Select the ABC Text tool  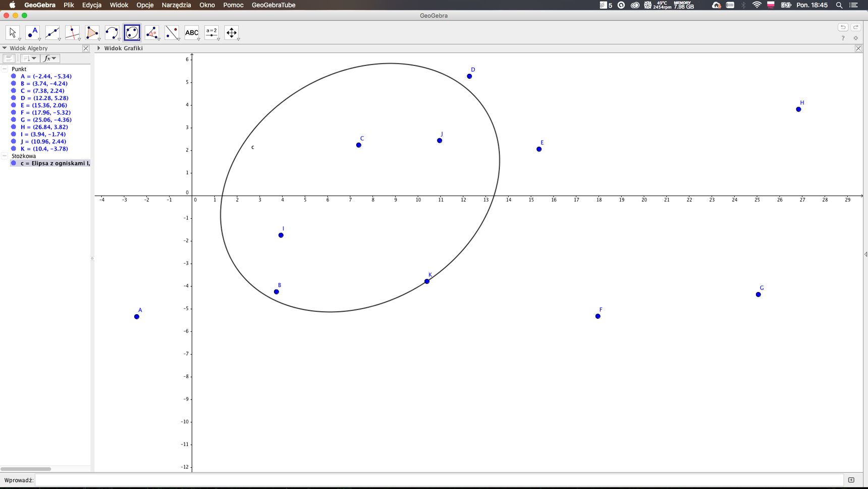[x=192, y=33]
